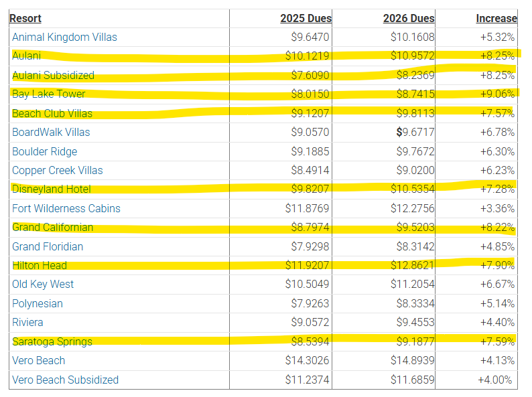
Task: Select the Bay Lake Tower link
Action: coord(48,94)
